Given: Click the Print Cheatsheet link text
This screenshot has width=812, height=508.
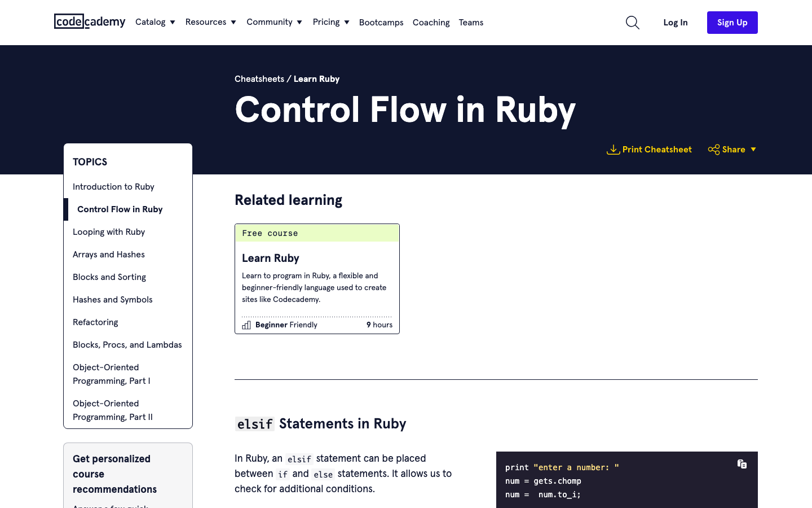Looking at the screenshot, I should (657, 150).
